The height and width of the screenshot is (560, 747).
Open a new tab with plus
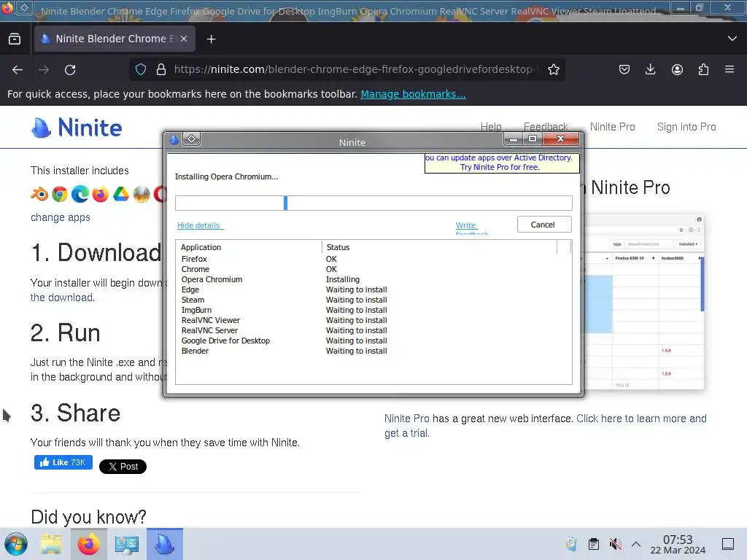click(x=211, y=39)
